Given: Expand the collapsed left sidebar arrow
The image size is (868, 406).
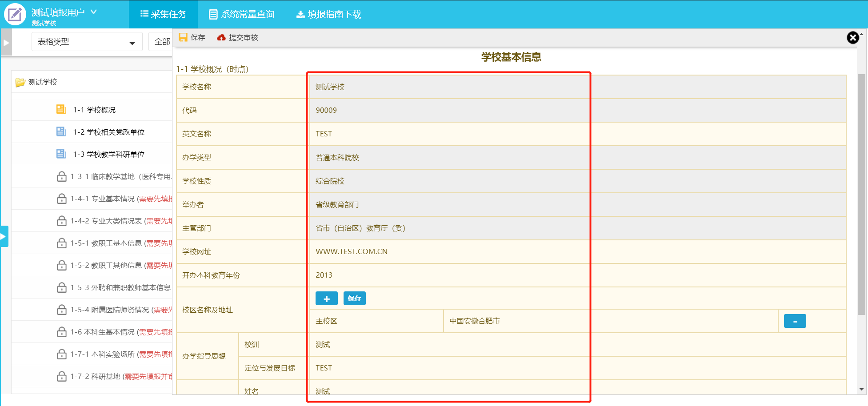Looking at the screenshot, I should [x=6, y=43].
